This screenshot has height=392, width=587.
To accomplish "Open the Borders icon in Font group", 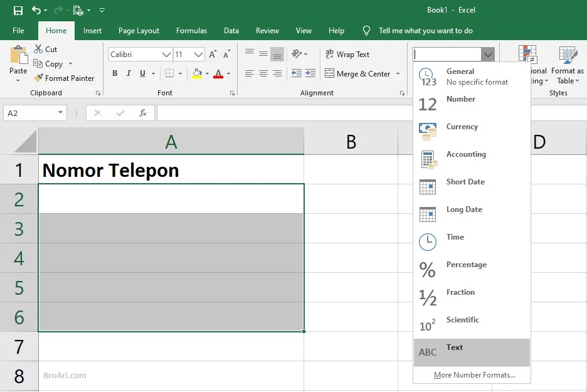I will (x=169, y=73).
